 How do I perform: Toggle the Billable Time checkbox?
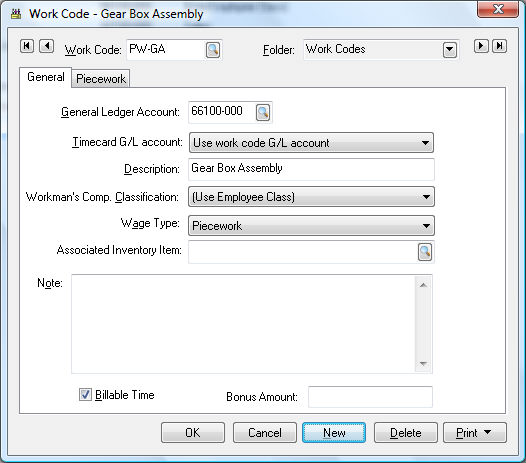(85, 395)
